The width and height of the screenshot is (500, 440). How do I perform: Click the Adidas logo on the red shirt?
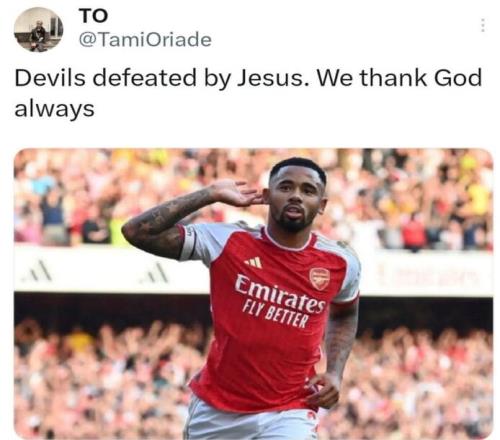(x=254, y=262)
